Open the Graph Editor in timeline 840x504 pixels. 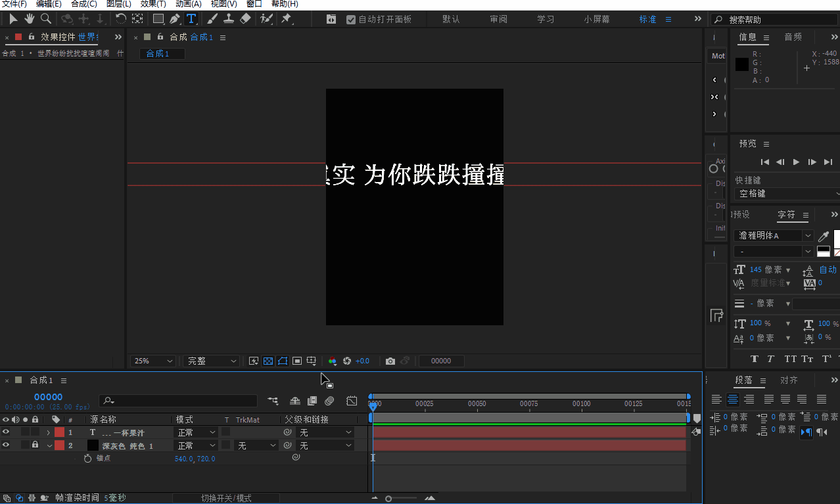pyautogui.click(x=352, y=400)
